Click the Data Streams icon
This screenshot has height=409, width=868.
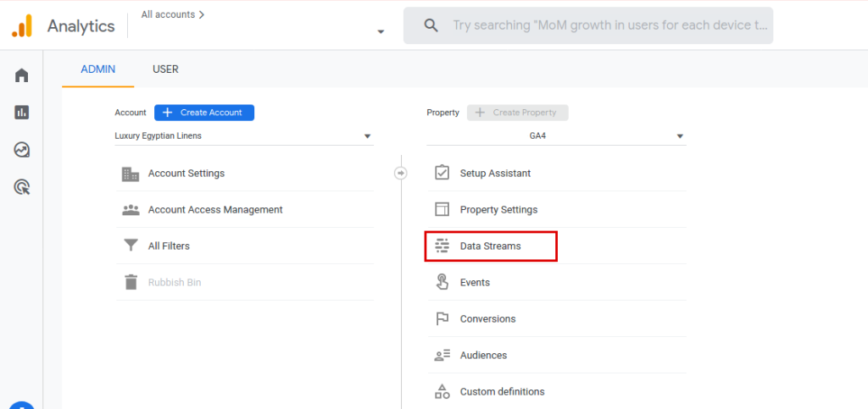tap(442, 246)
